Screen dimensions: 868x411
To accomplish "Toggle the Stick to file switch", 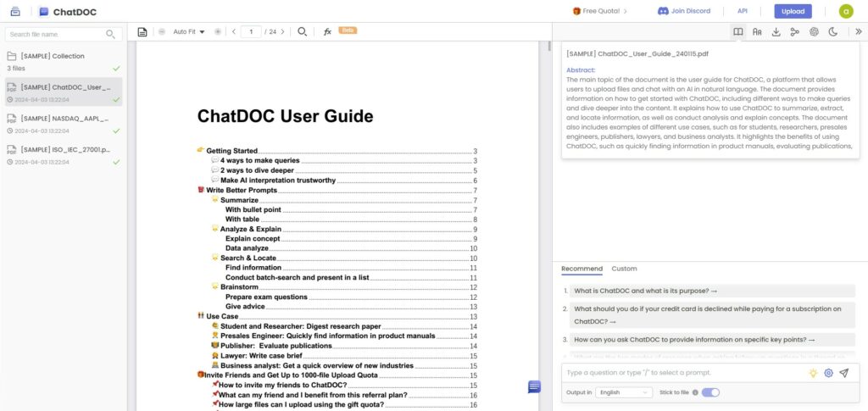I will click(710, 392).
